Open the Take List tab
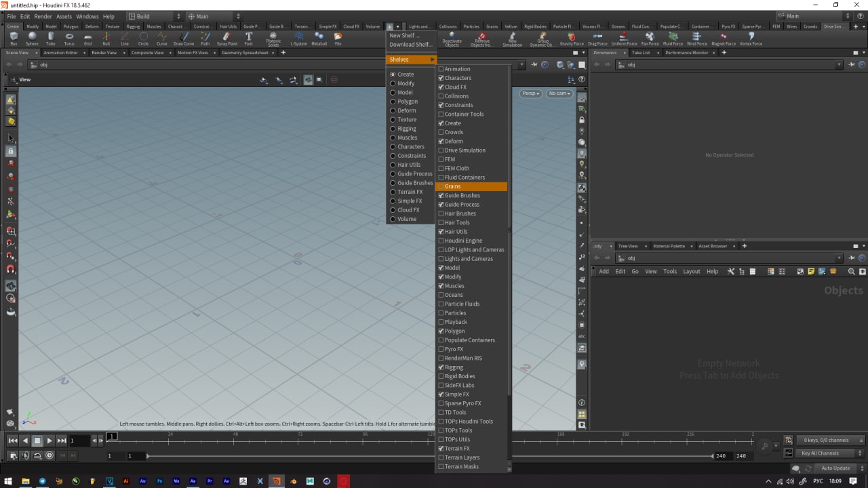 tap(641, 53)
